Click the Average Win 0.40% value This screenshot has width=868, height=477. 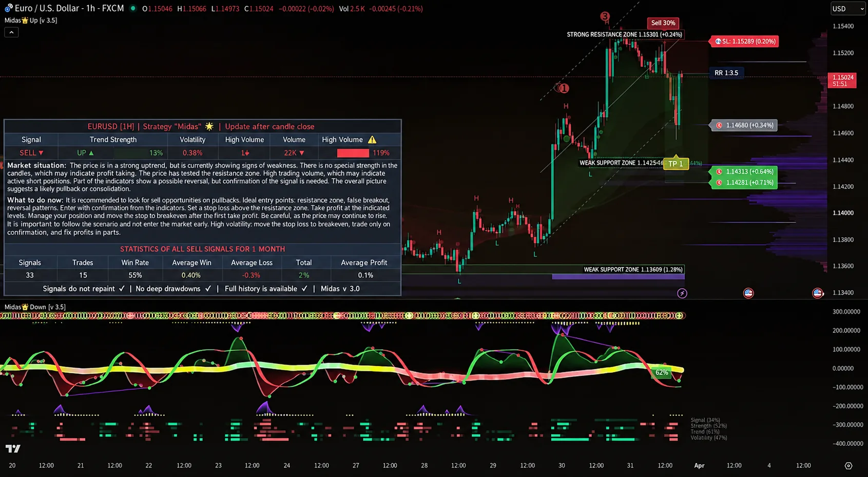tap(191, 275)
